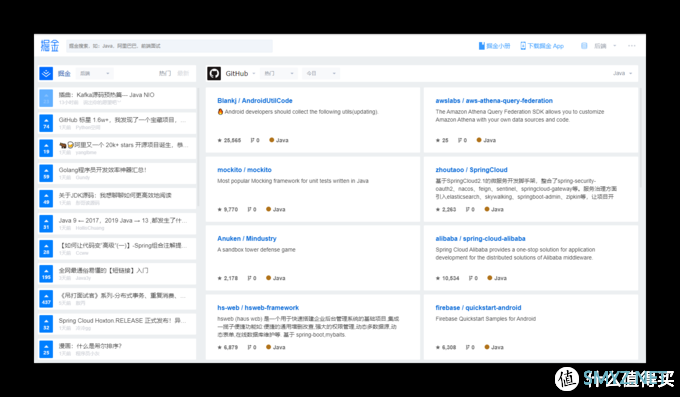Upvote the article with 19 votes
680x397 pixels.
point(46,148)
